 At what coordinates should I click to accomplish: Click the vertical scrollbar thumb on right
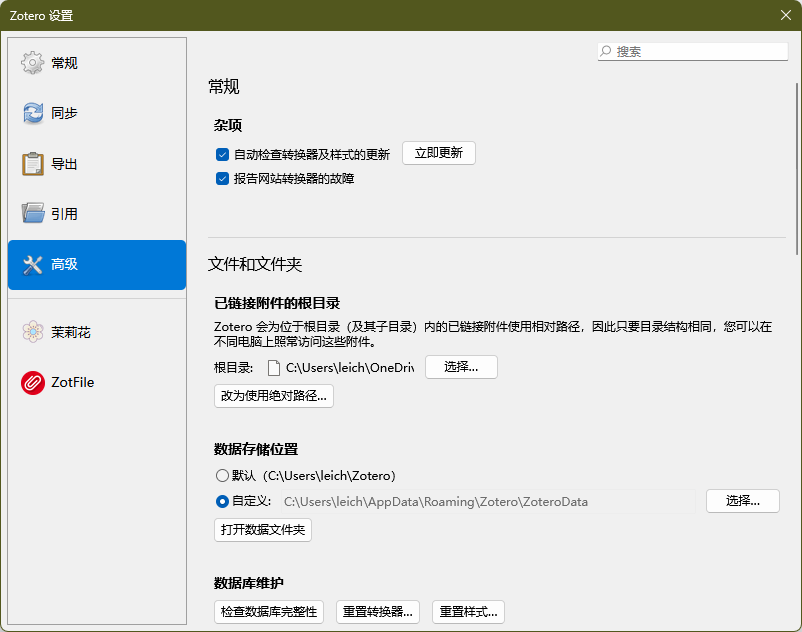coord(797,169)
